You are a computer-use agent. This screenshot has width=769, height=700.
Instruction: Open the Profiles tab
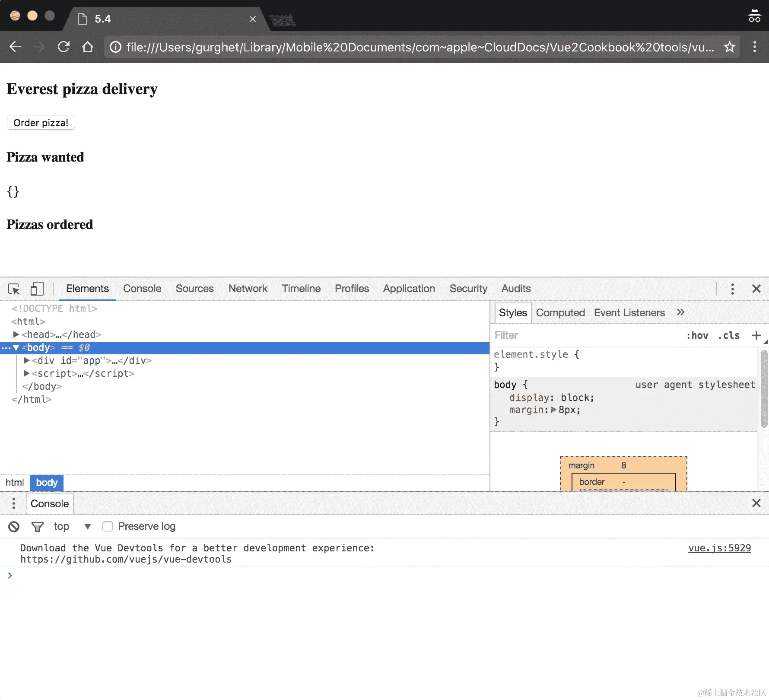click(x=352, y=289)
